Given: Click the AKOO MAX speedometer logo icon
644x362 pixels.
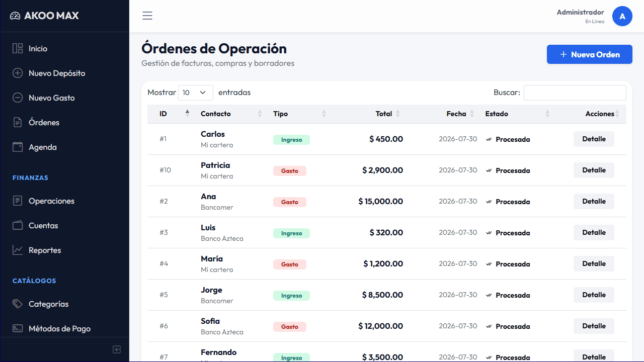Looking at the screenshot, I should click(15, 16).
